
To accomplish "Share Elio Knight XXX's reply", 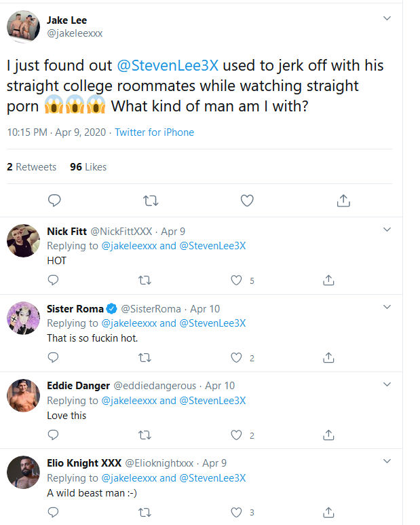I will point(328,512).
